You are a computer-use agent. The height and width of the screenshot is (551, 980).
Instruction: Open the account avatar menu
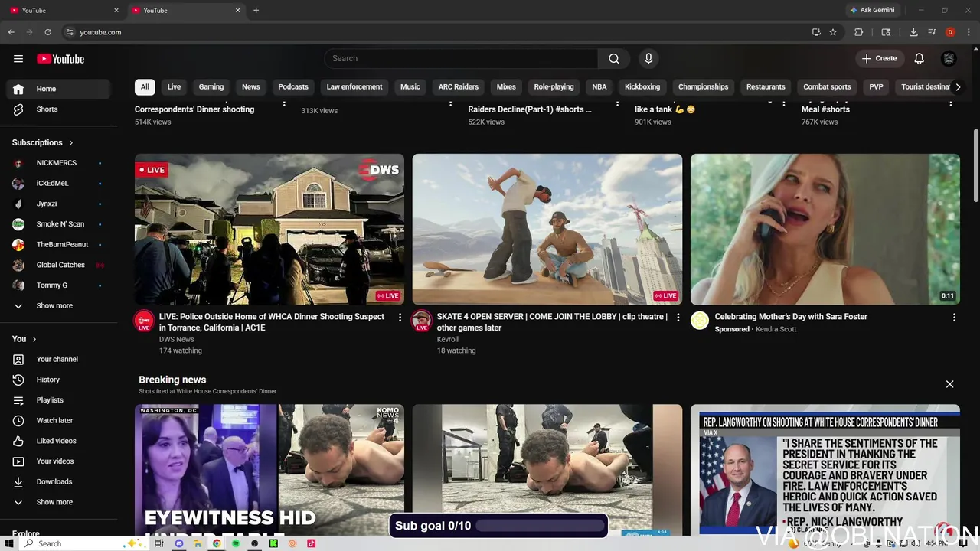pyautogui.click(x=949, y=58)
